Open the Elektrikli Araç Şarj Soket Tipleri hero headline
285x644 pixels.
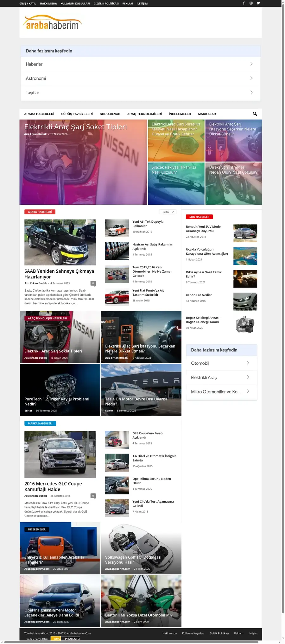[x=76, y=127]
